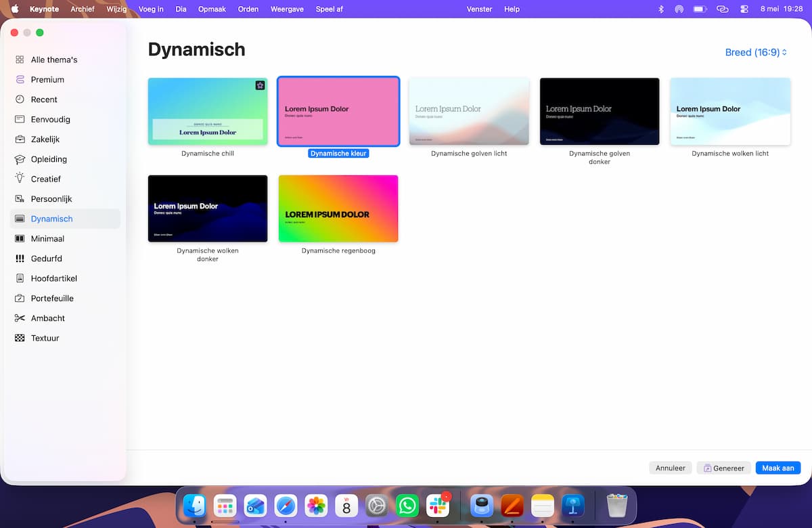Click the Genereer button
The image size is (812, 528).
pyautogui.click(x=724, y=468)
